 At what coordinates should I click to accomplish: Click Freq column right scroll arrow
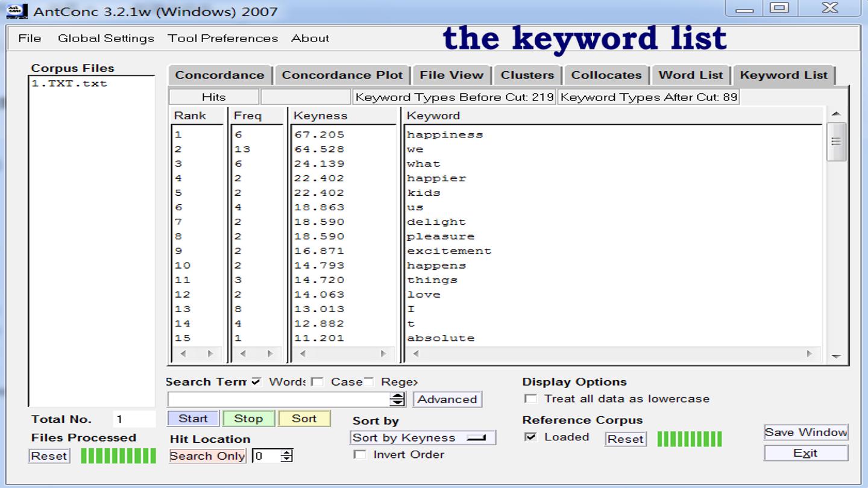(x=270, y=354)
